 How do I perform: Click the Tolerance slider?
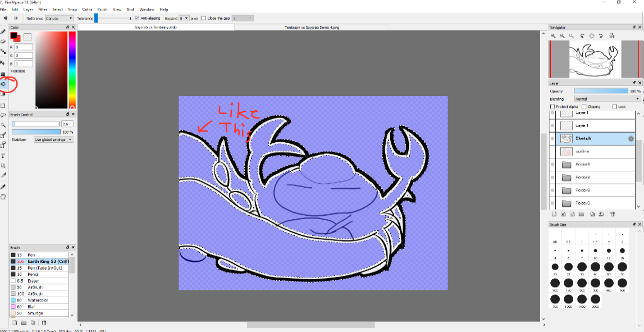point(111,18)
